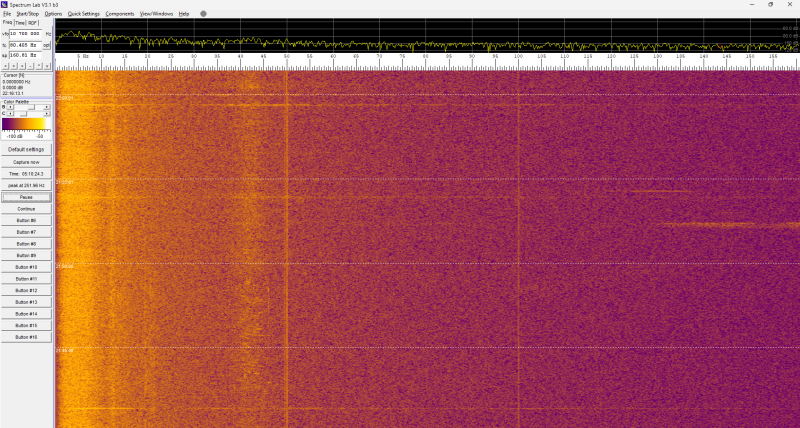Restore down the Spectrum Lab window

click(x=770, y=4)
